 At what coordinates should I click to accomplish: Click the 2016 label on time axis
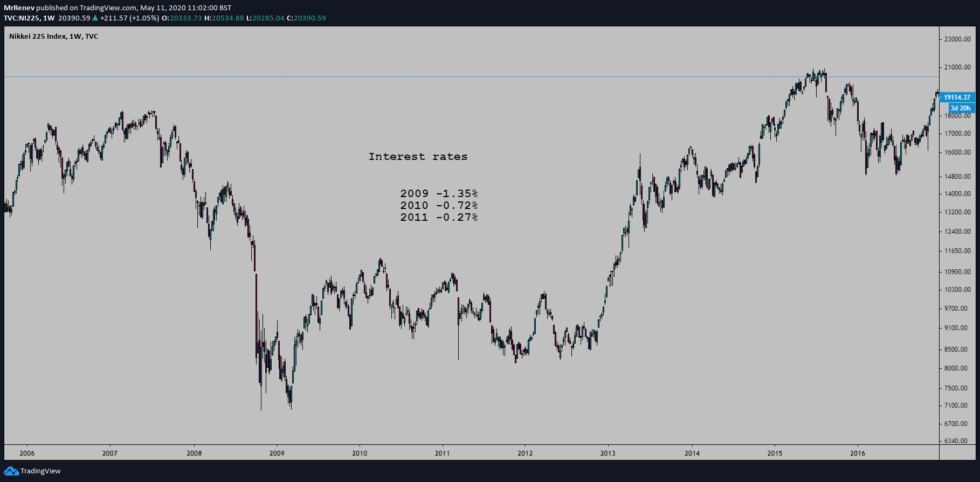[x=858, y=453]
